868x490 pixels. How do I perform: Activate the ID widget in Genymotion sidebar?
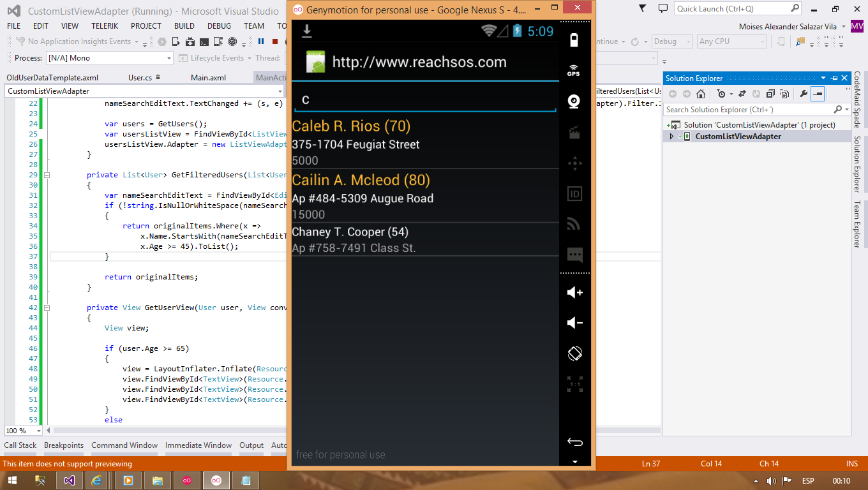pos(574,193)
